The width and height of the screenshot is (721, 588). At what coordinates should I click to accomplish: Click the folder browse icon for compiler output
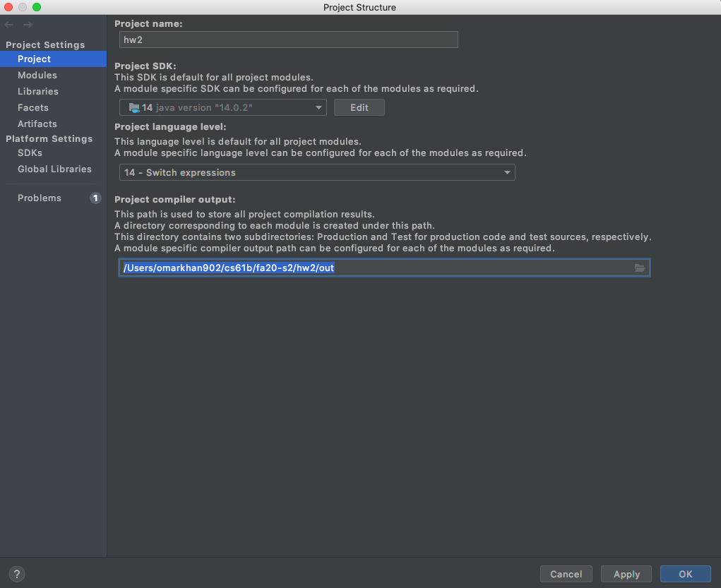(639, 268)
